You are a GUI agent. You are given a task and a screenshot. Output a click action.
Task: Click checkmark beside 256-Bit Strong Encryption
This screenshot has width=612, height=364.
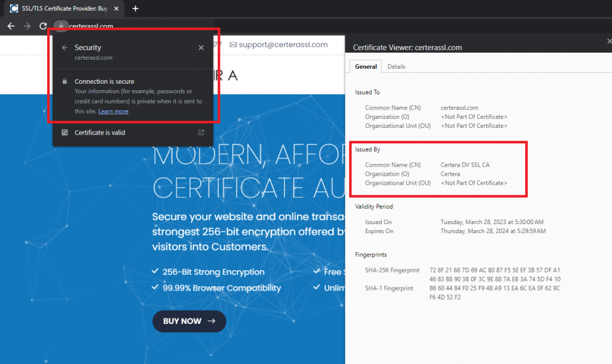[x=155, y=271]
